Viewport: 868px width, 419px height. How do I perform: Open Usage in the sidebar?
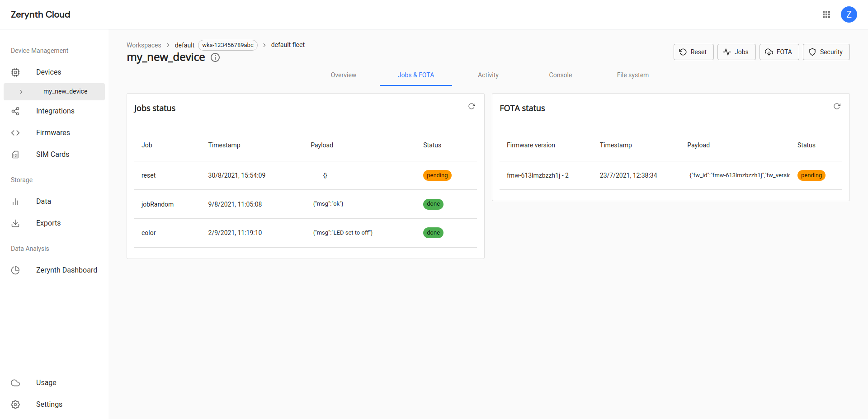[x=46, y=383]
